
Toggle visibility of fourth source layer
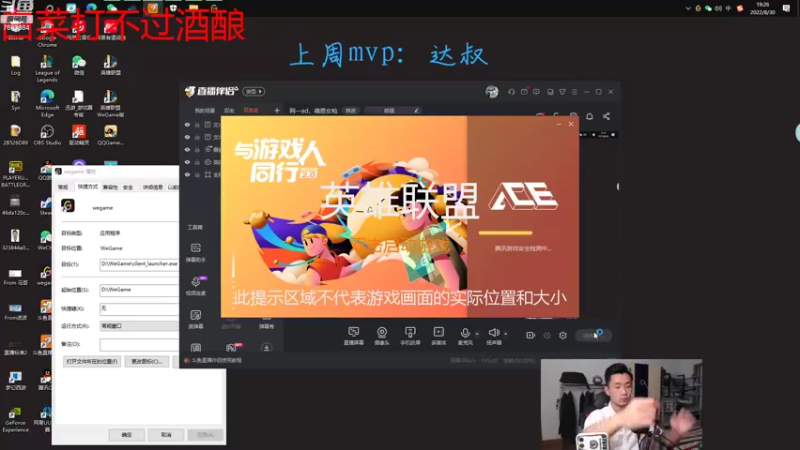pyautogui.click(x=187, y=162)
